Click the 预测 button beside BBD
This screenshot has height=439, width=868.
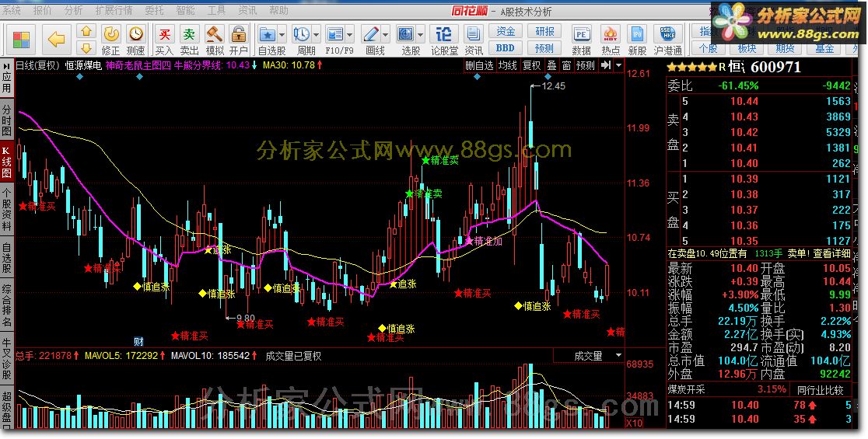click(544, 48)
